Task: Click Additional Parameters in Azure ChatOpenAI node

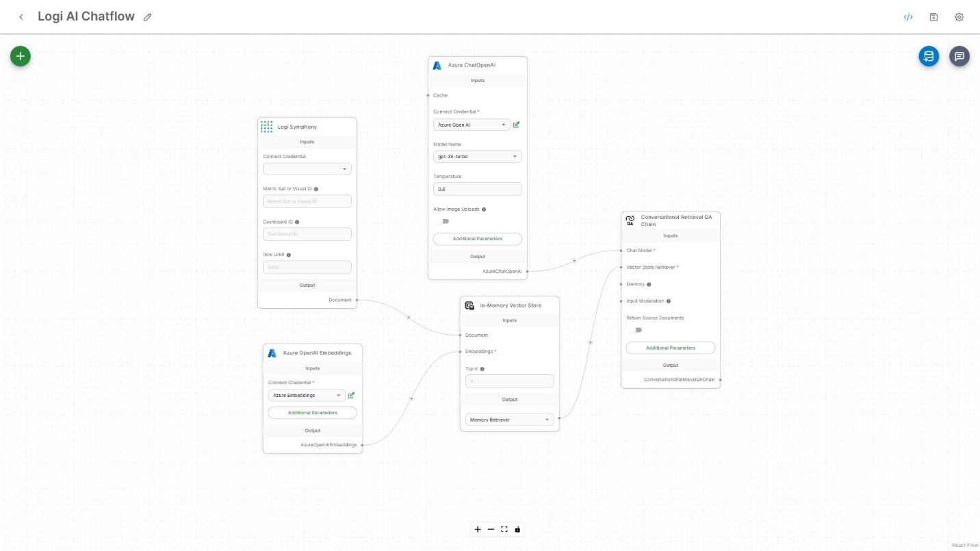Action: point(477,239)
